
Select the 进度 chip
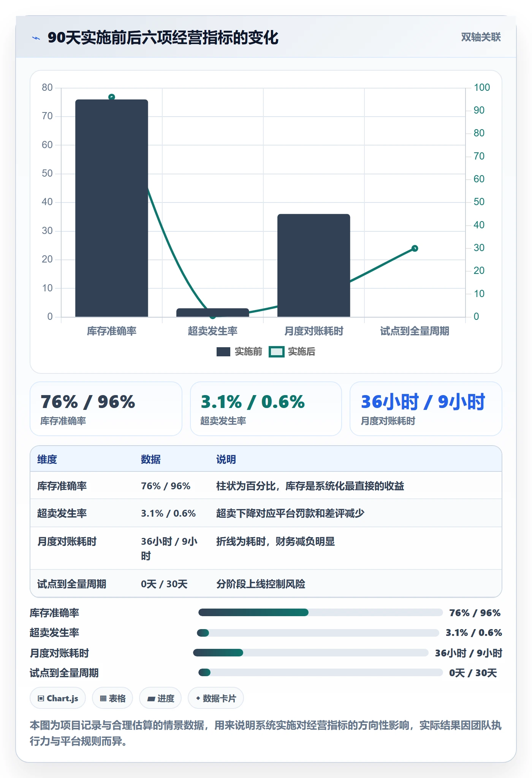(x=160, y=698)
